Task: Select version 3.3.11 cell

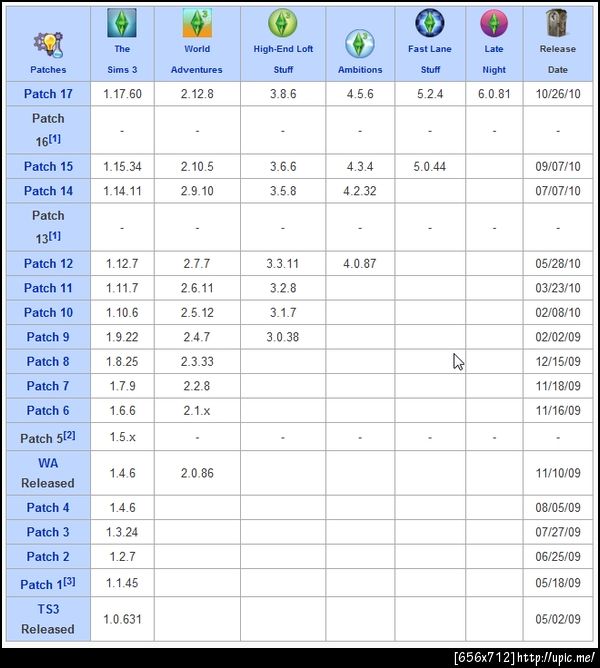Action: (x=283, y=264)
